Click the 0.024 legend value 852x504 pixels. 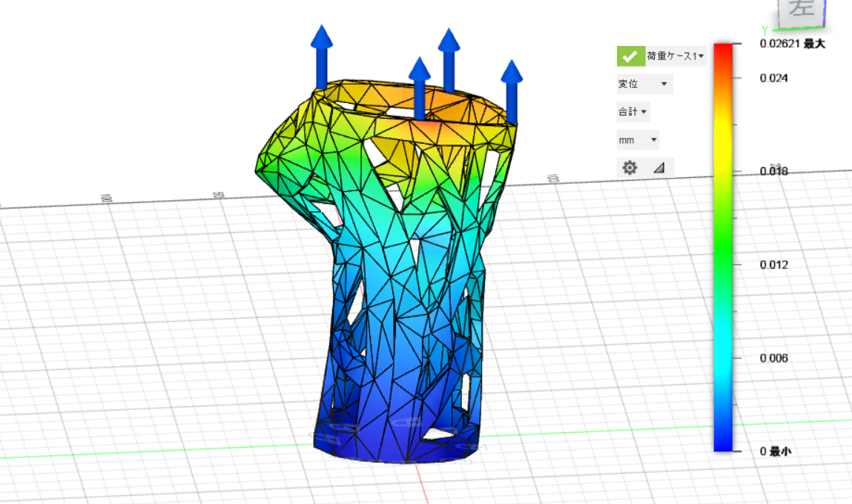[773, 79]
